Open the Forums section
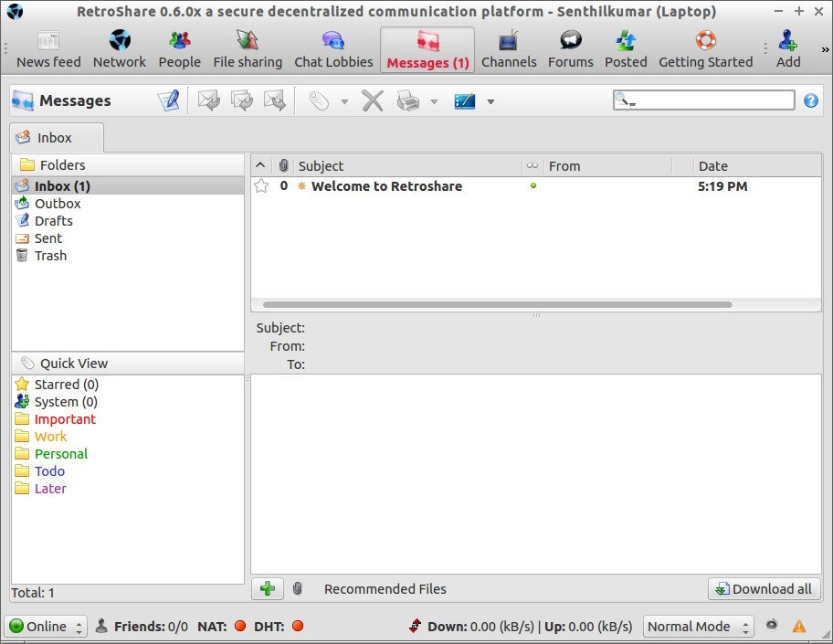This screenshot has width=833, height=644. coord(571,50)
